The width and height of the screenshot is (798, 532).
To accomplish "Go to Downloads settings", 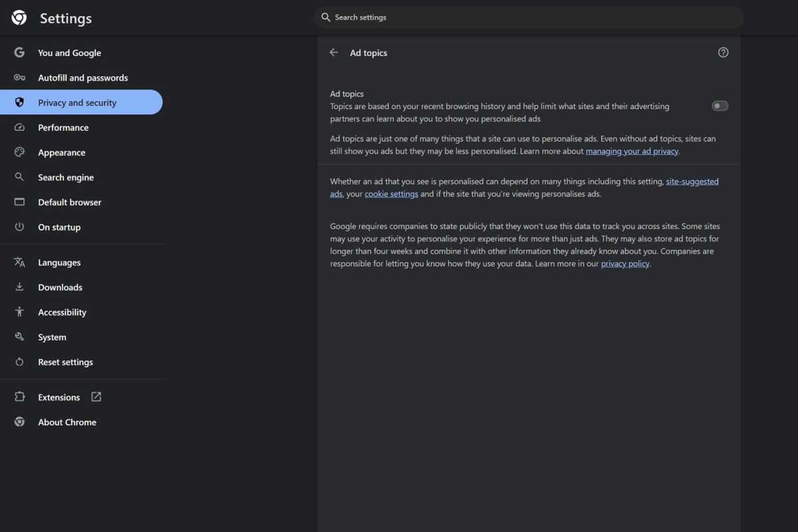I will coord(60,287).
